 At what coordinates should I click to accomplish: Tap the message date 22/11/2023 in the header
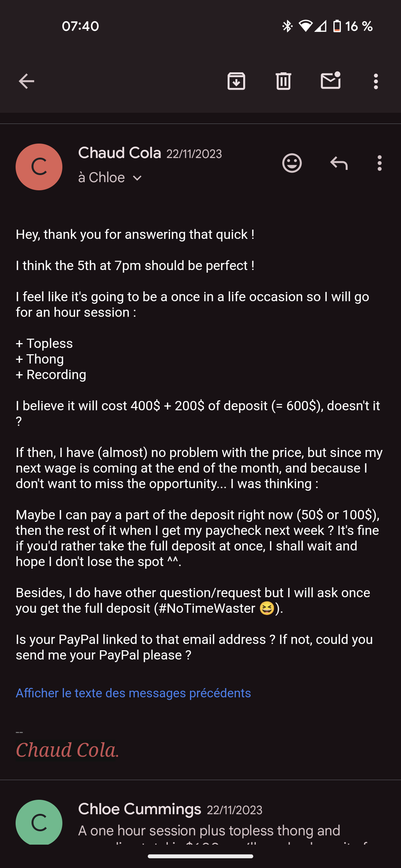194,154
